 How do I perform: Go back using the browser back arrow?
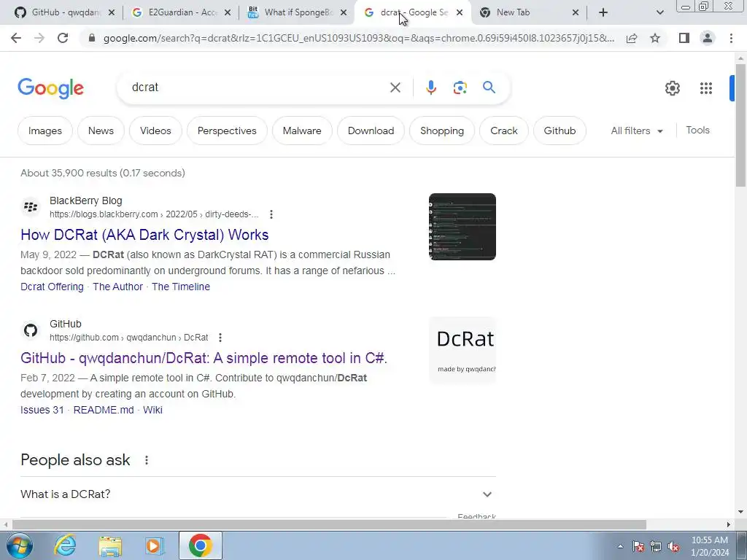click(16, 38)
